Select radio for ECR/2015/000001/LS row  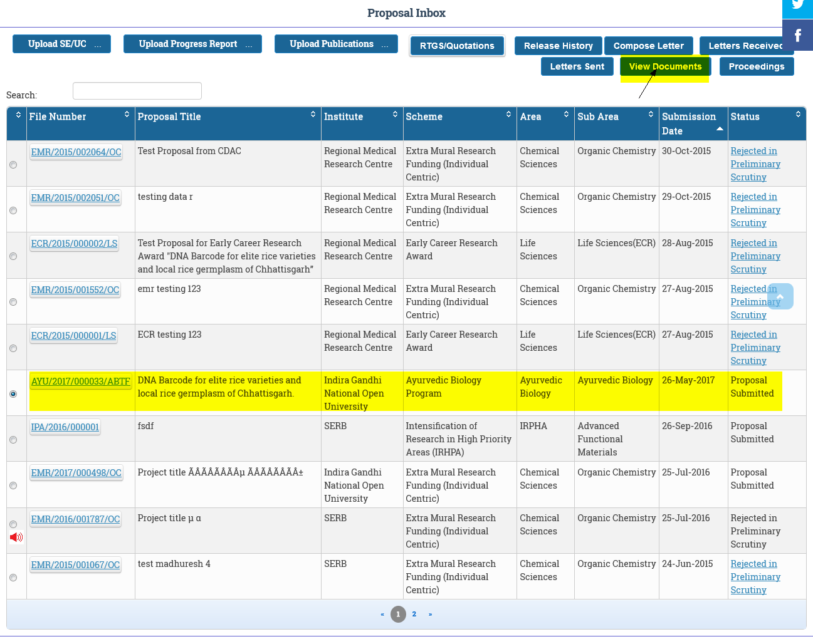click(x=13, y=348)
